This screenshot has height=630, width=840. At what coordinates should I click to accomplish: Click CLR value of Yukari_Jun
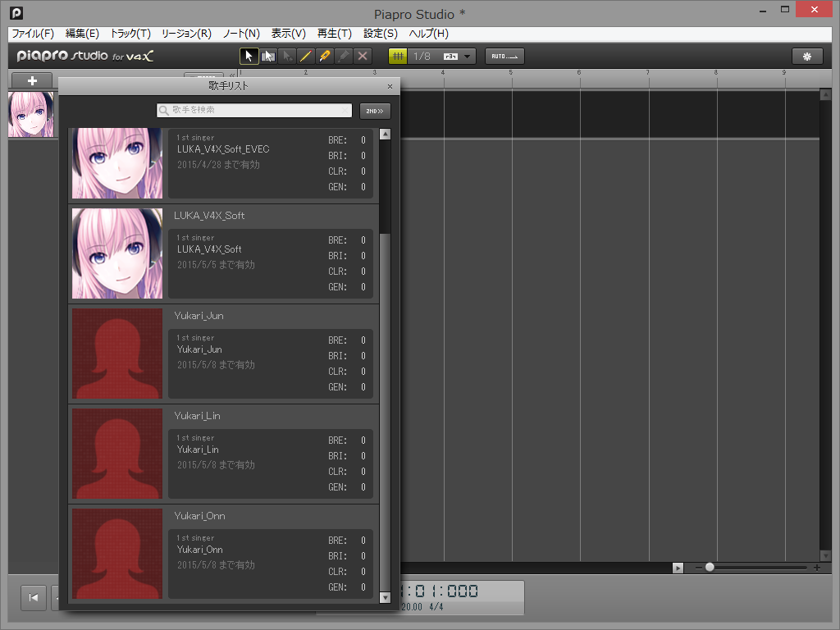click(x=363, y=372)
